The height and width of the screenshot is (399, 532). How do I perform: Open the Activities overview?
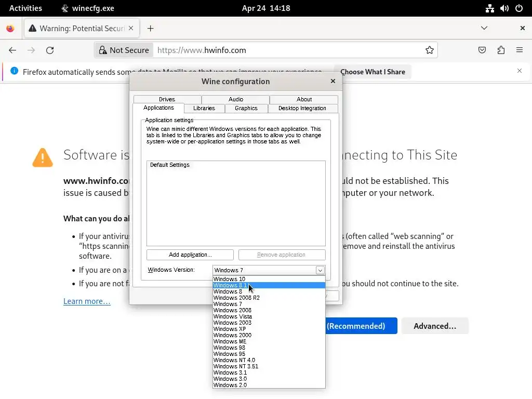pyautogui.click(x=25, y=8)
